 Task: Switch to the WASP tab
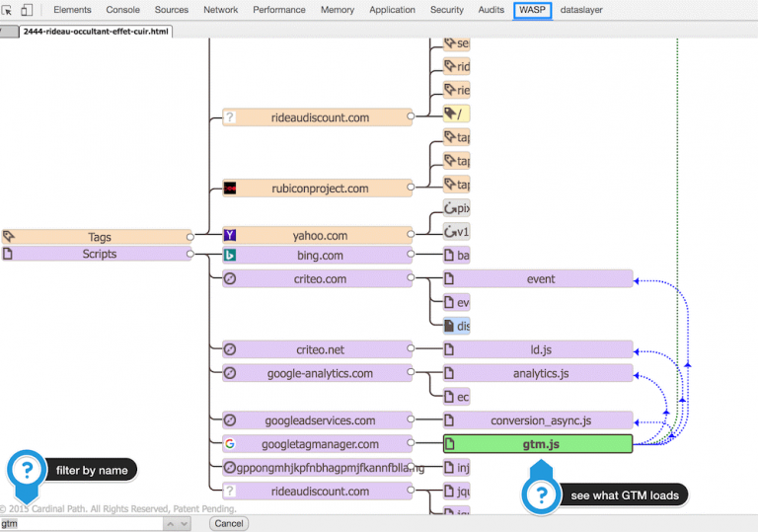[532, 10]
